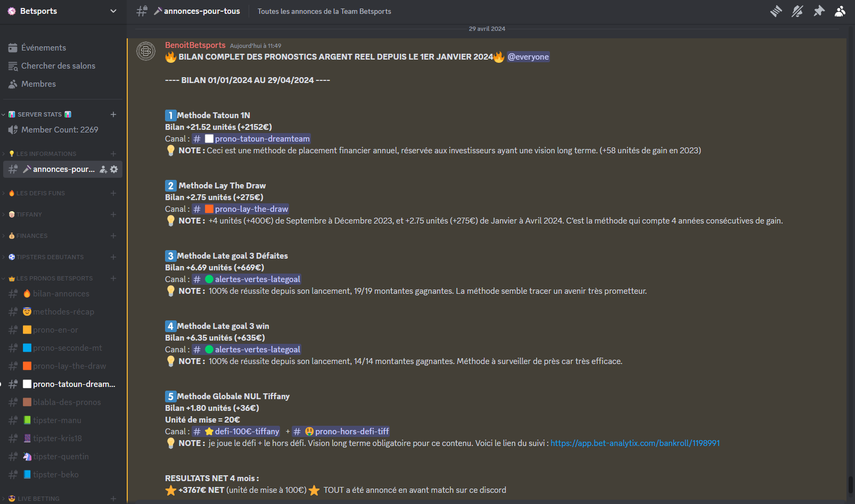This screenshot has height=504, width=855.
Task: Add channel to LES DEFIS FUNS
Action: click(x=113, y=193)
